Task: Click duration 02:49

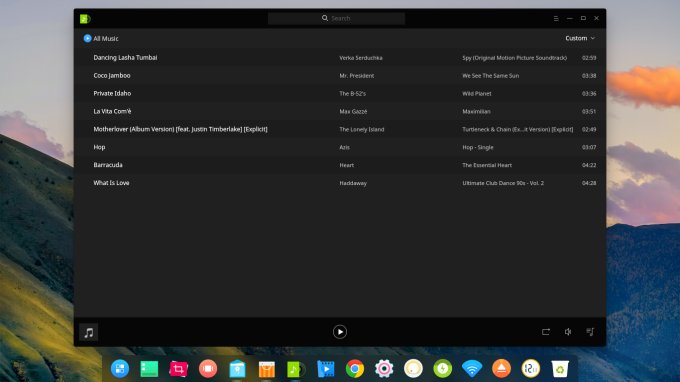Action: coord(589,129)
